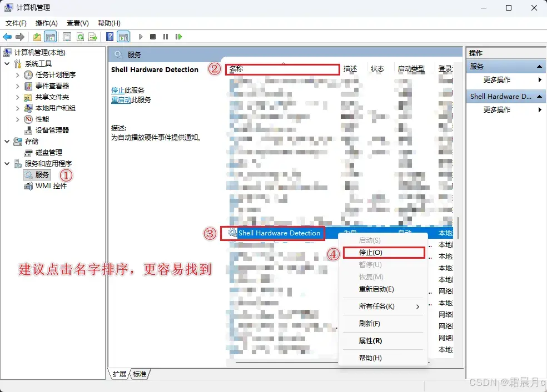547x392 pixels.
Task: Click the Stop Service square icon
Action: point(153,37)
